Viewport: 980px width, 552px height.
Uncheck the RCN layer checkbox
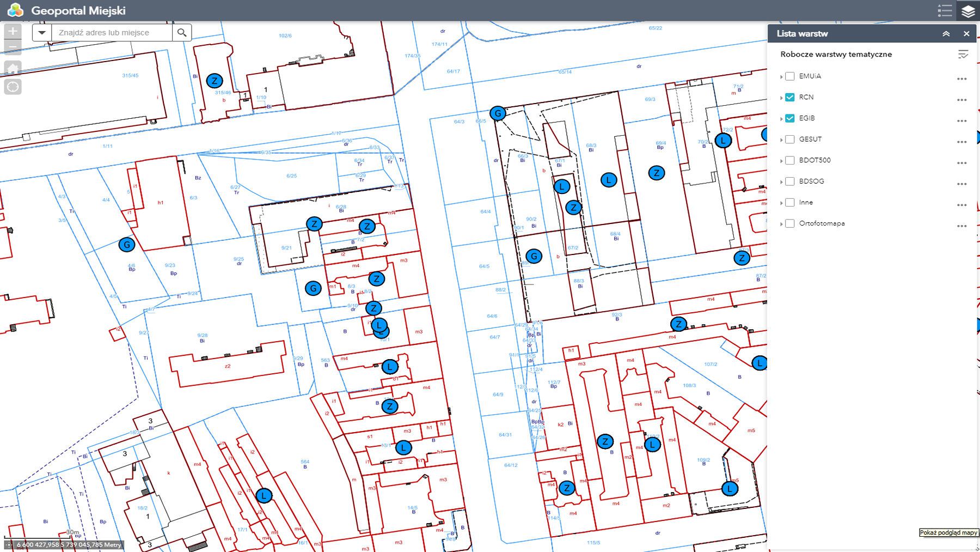click(790, 98)
